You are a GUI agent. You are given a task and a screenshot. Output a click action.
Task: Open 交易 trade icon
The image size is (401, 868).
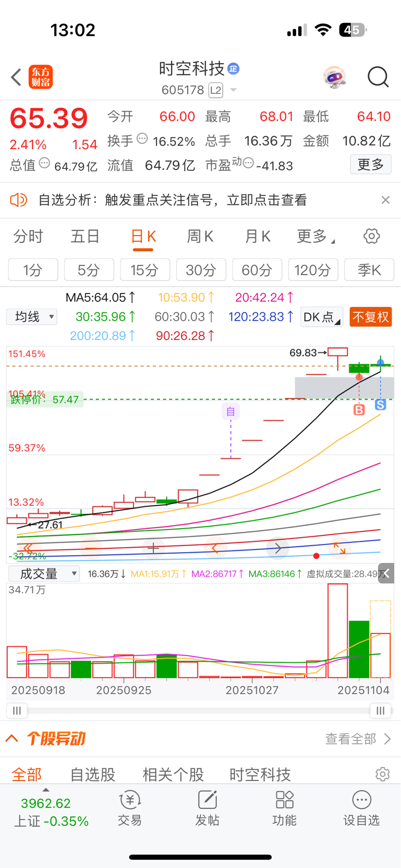(130, 808)
